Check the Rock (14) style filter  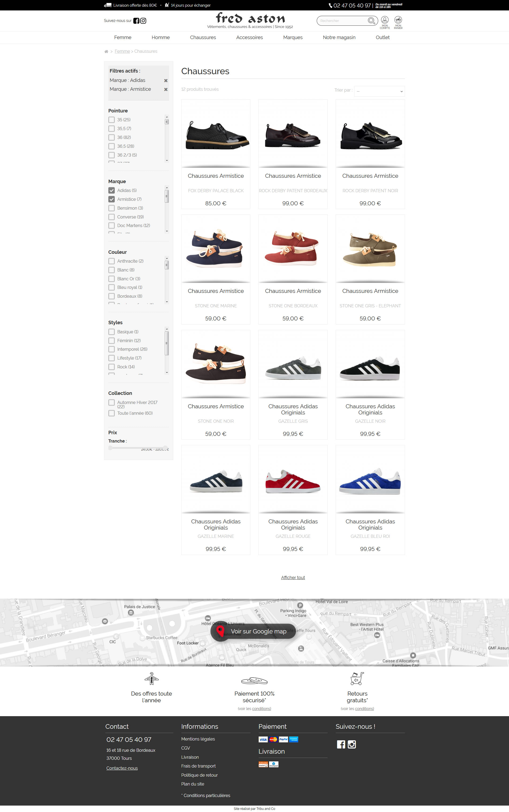tap(112, 367)
